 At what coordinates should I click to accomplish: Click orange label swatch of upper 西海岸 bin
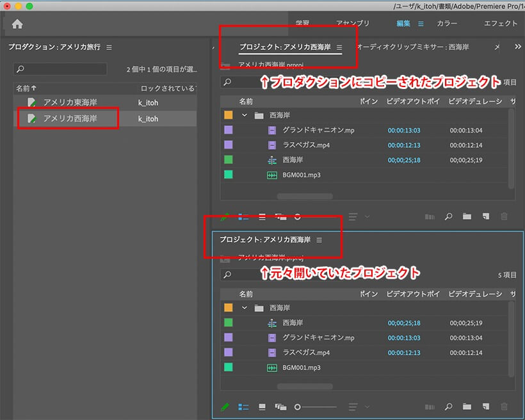click(x=229, y=115)
